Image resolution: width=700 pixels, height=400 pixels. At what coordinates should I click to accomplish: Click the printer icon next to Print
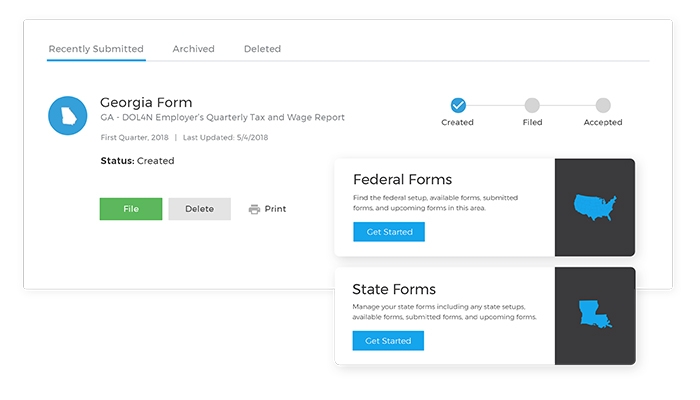[254, 209]
